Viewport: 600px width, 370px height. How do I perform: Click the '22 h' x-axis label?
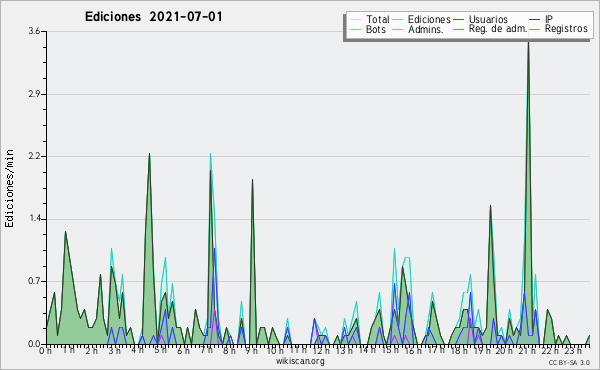coord(550,350)
